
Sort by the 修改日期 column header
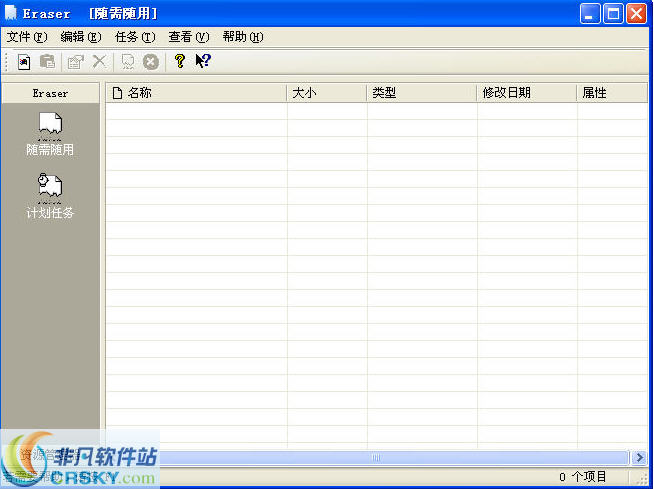pos(527,93)
